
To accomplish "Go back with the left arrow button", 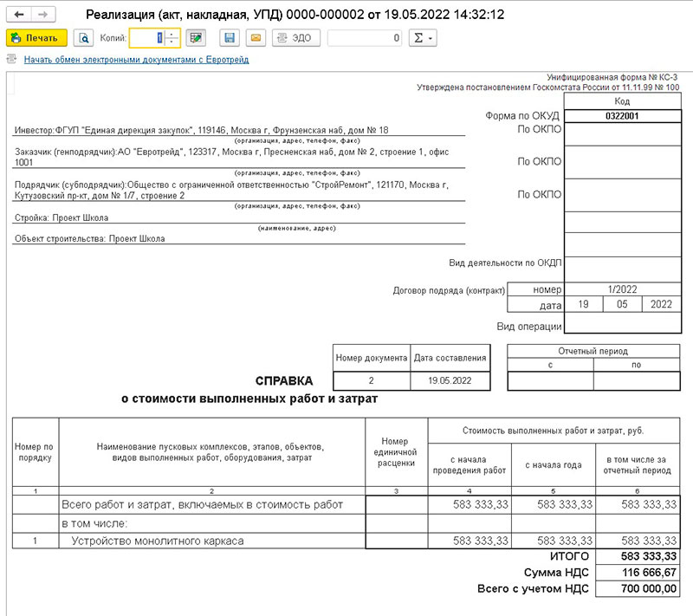I will tap(19, 16).
